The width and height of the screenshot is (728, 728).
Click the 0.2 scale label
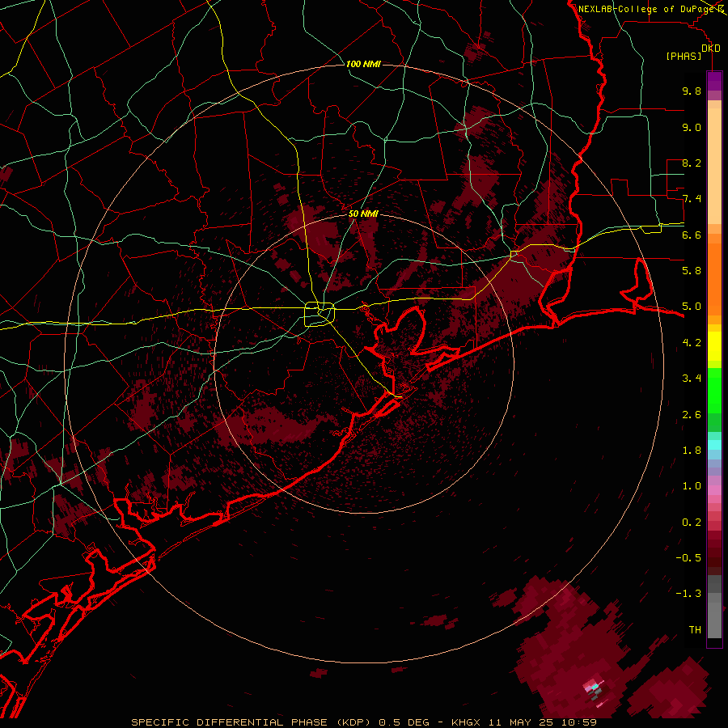[692, 522]
